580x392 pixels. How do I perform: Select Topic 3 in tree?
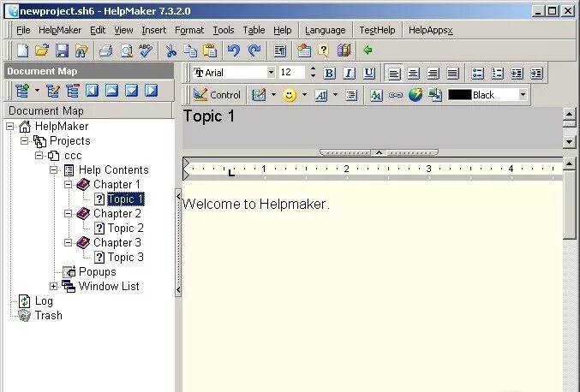click(125, 258)
